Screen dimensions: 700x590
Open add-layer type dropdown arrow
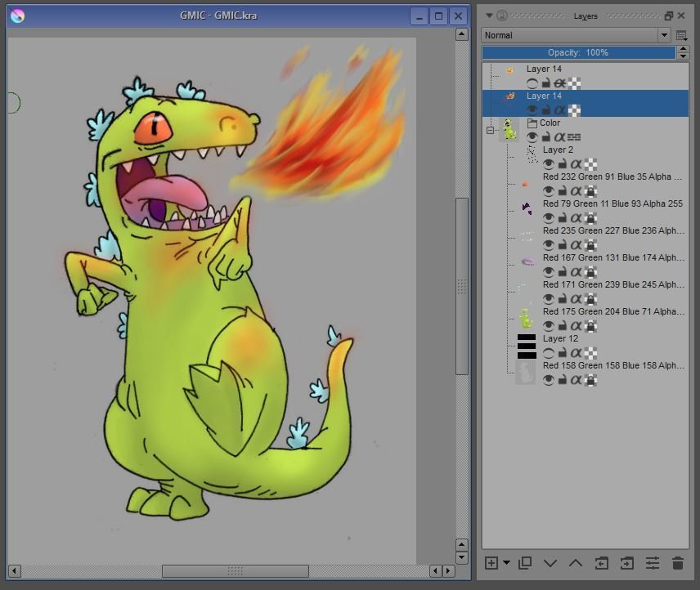pyautogui.click(x=507, y=563)
